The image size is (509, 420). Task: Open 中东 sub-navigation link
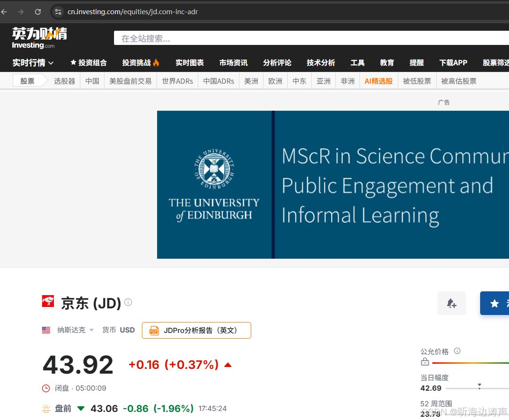point(299,81)
